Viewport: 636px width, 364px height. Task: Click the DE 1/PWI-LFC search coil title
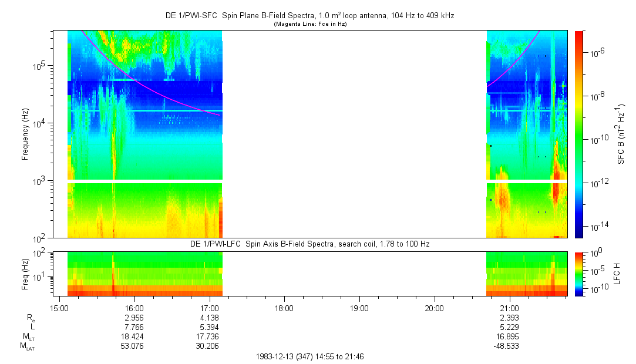coord(309,244)
